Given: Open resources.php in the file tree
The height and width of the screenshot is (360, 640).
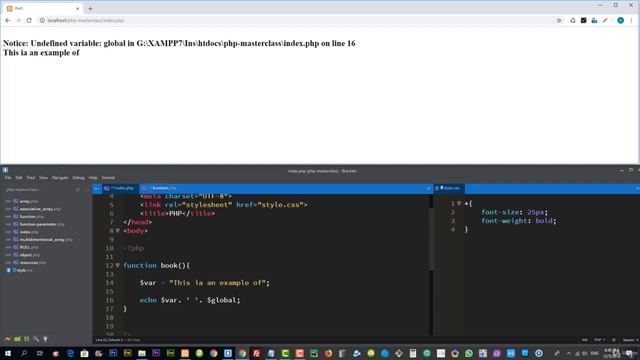Looking at the screenshot, I should pyautogui.click(x=33, y=263).
